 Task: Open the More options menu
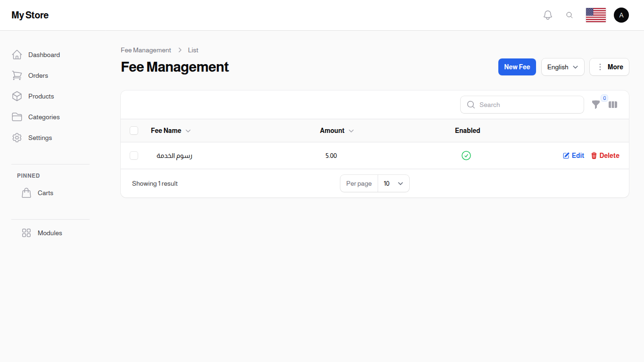pyautogui.click(x=609, y=67)
